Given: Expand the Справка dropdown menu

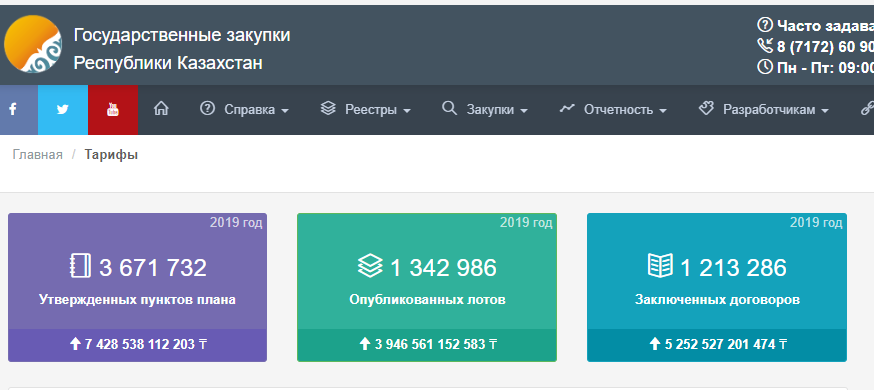Looking at the screenshot, I should coord(256,110).
